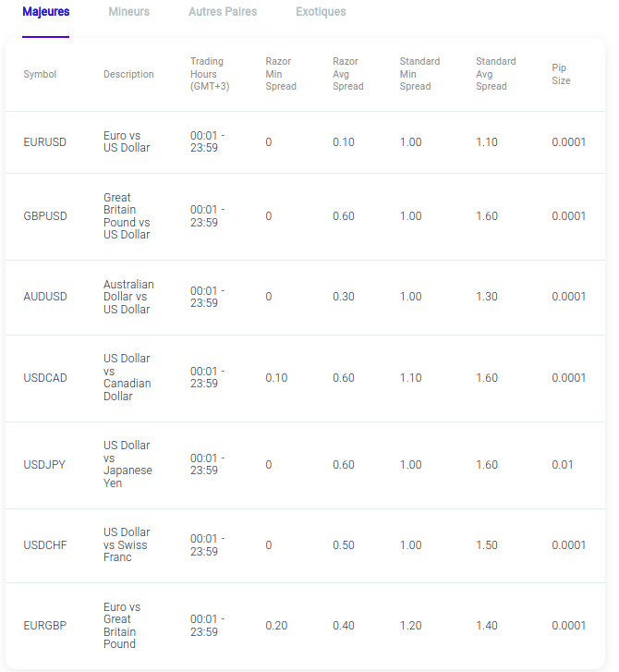Click the Standard Avg Spread header
The width and height of the screenshot is (619, 672).
pyautogui.click(x=495, y=74)
